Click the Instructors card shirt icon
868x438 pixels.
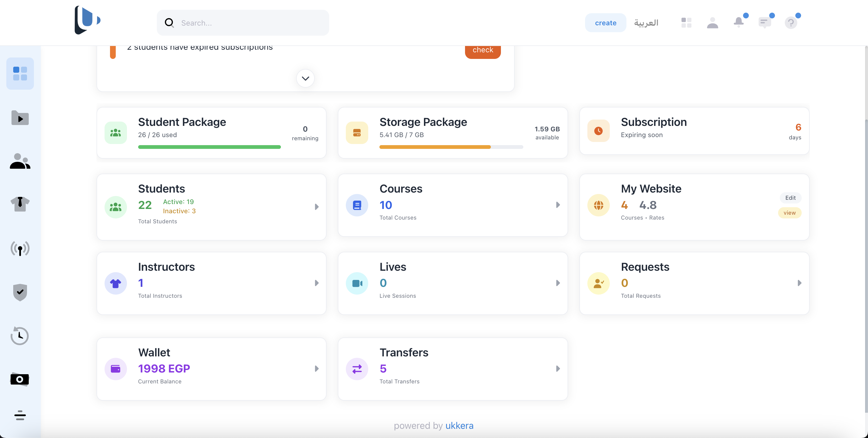115,283
